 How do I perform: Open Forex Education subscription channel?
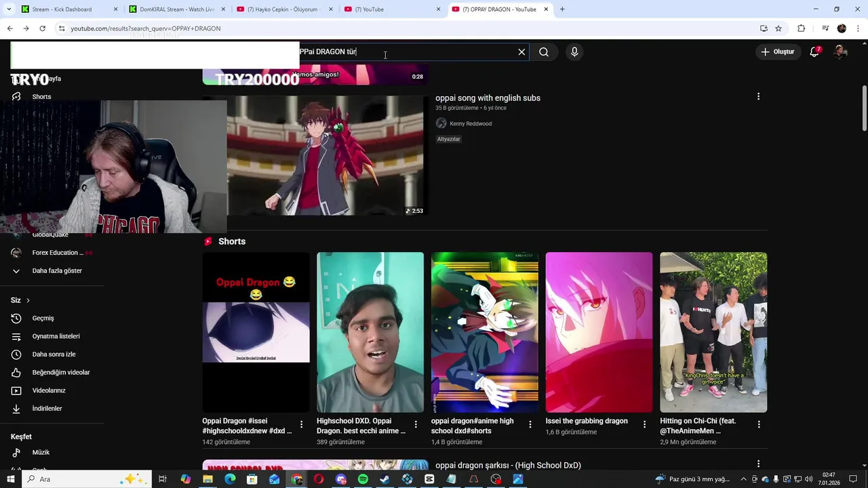[x=57, y=253]
